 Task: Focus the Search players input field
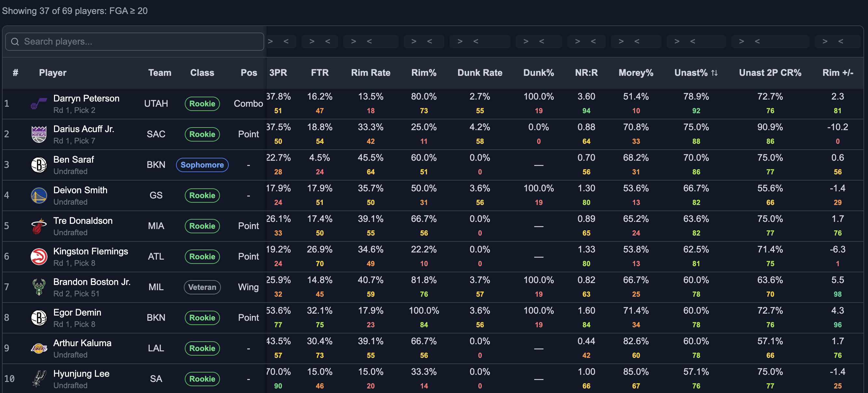tap(134, 42)
